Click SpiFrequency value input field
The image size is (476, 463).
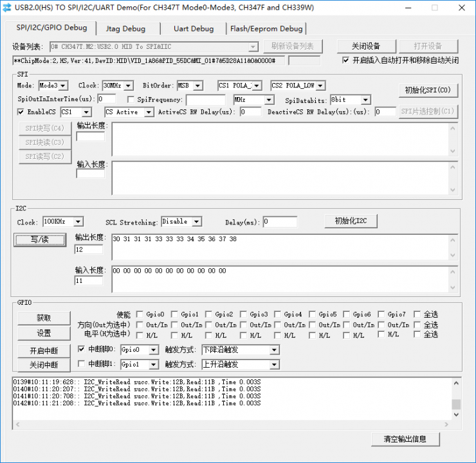206,100
